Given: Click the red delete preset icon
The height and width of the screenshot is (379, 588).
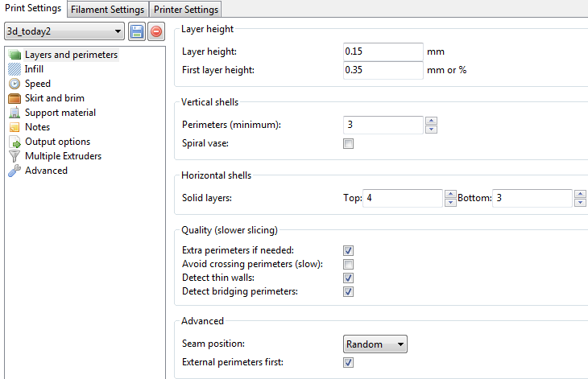Looking at the screenshot, I should (x=155, y=32).
